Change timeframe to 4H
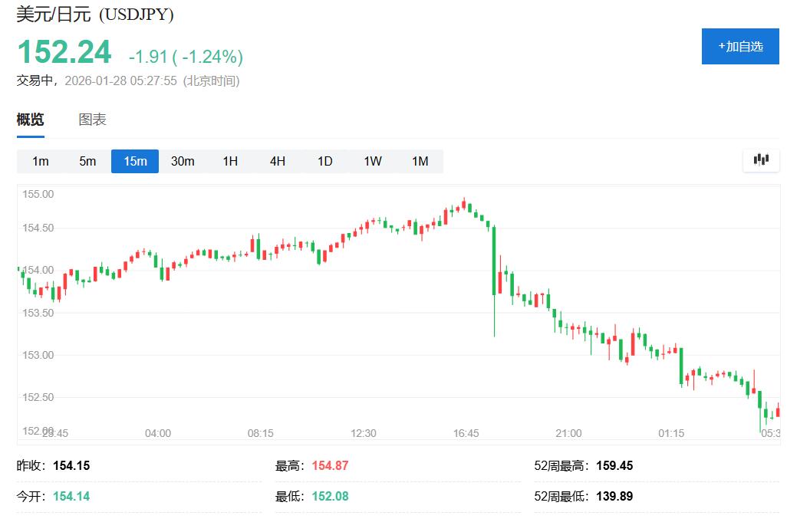787x532 pixels. [x=278, y=161]
